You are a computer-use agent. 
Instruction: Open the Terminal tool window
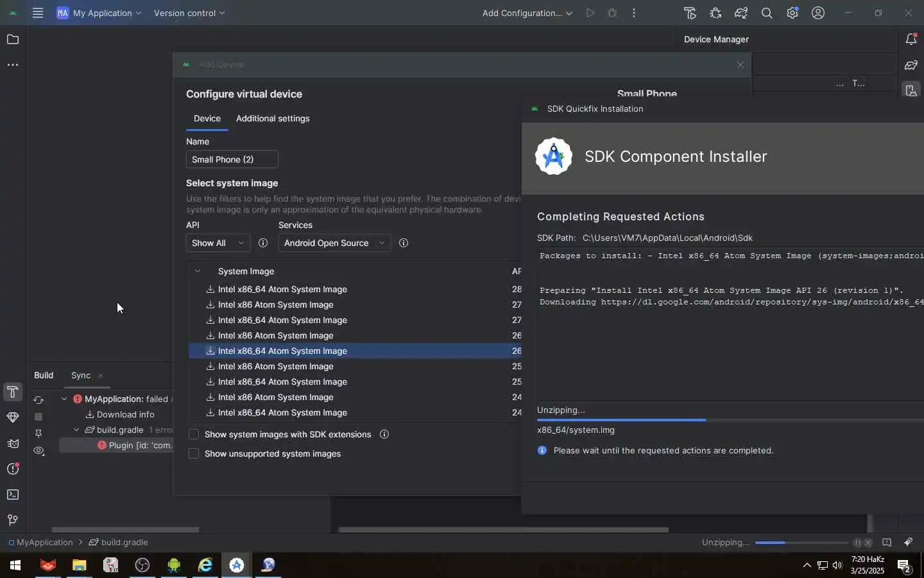coord(12,495)
